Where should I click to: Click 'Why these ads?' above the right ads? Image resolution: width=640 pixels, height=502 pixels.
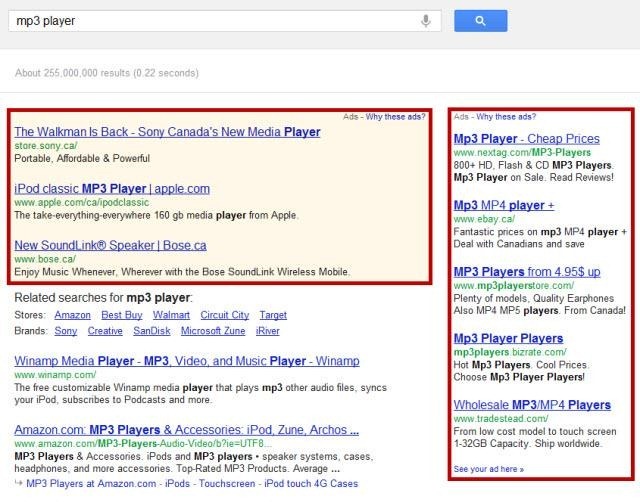(500, 117)
